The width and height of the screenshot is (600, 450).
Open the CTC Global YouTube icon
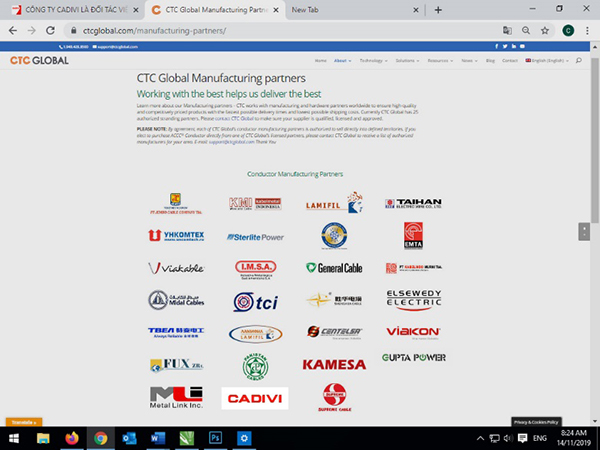pyautogui.click(x=522, y=46)
